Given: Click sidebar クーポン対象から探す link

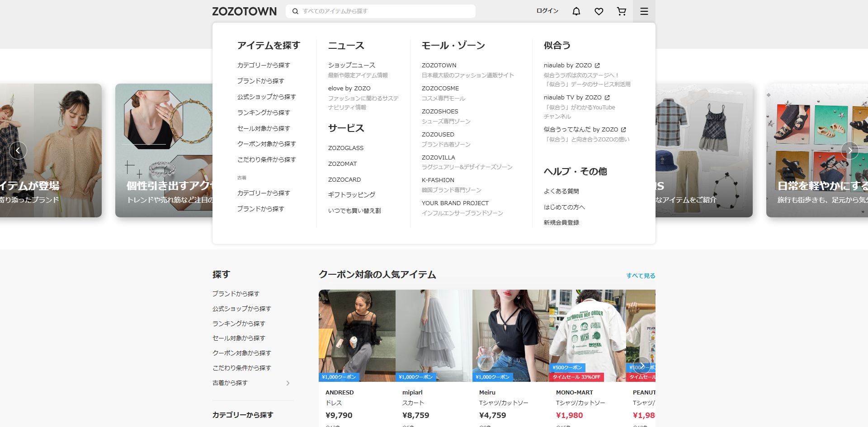Looking at the screenshot, I should (242, 353).
